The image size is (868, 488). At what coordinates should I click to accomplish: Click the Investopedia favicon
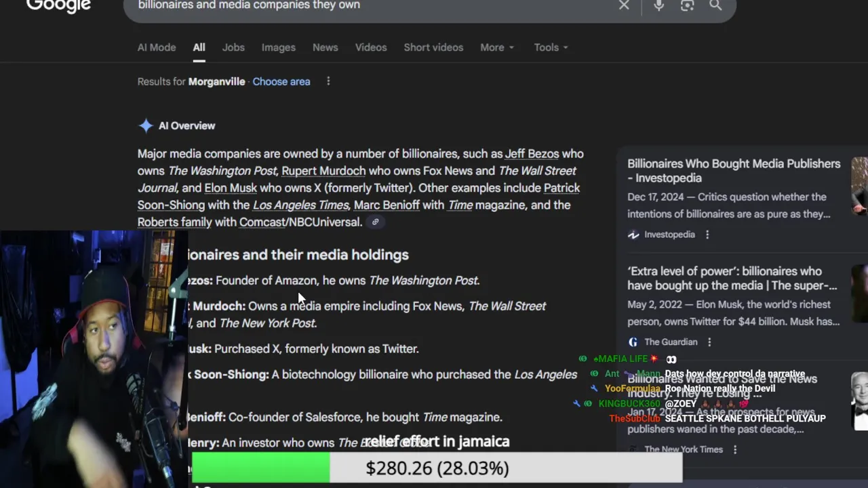pos(633,235)
